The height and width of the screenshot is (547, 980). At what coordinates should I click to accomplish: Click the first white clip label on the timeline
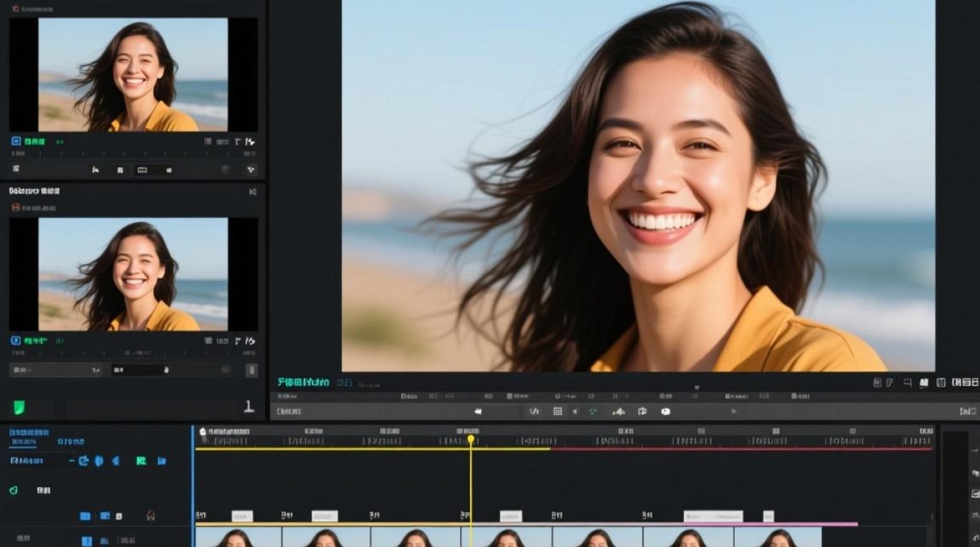[x=242, y=516]
